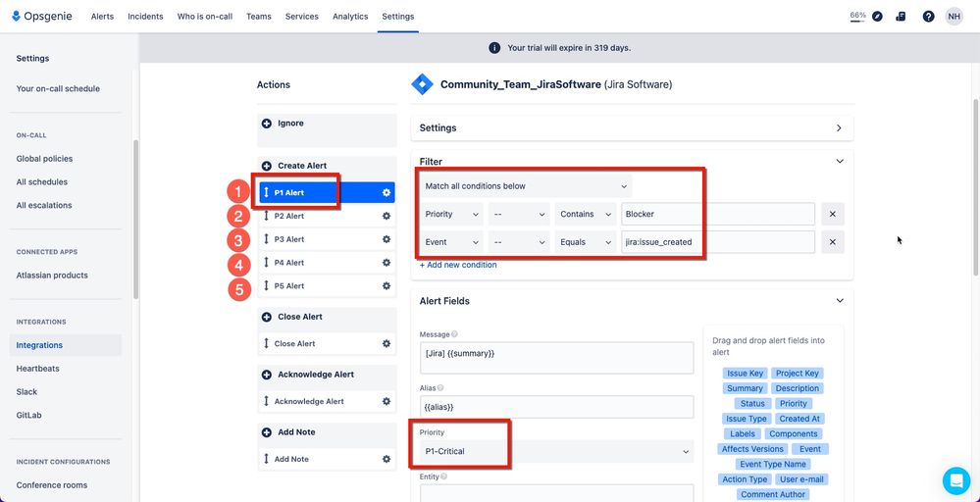This screenshot has height=502, width=980.
Task: Click the Issue Key field tag
Action: [x=745, y=374]
